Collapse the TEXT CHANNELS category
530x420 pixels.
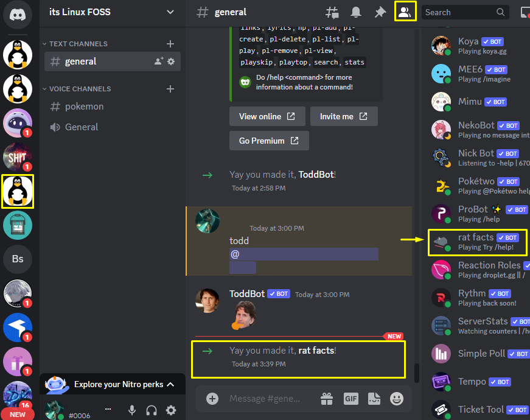(x=75, y=44)
